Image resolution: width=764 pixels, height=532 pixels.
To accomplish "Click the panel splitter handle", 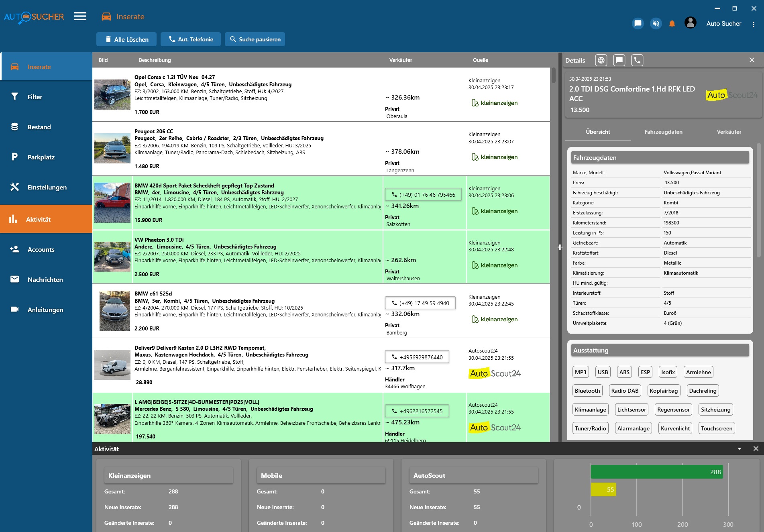I will (x=560, y=247).
